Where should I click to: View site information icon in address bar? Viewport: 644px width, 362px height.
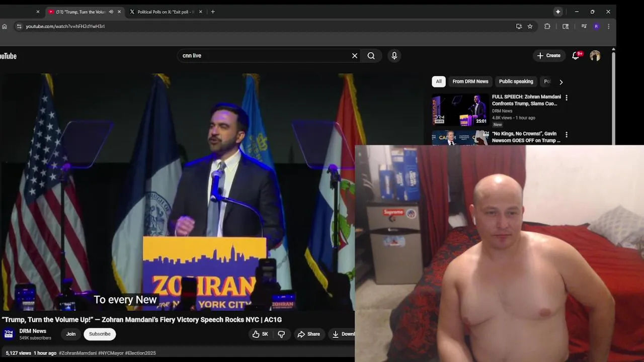(19, 26)
